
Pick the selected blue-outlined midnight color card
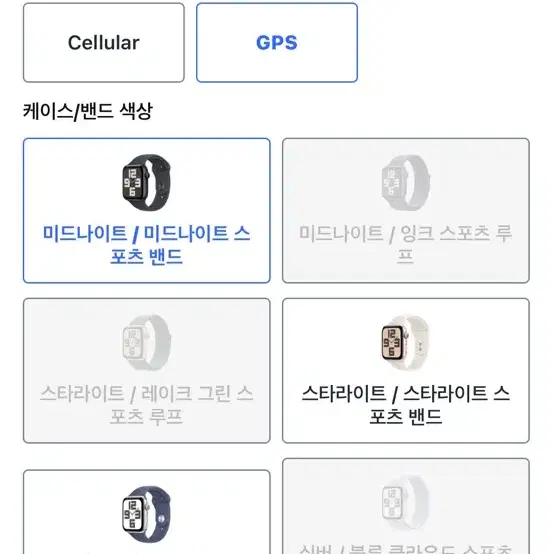147,211
